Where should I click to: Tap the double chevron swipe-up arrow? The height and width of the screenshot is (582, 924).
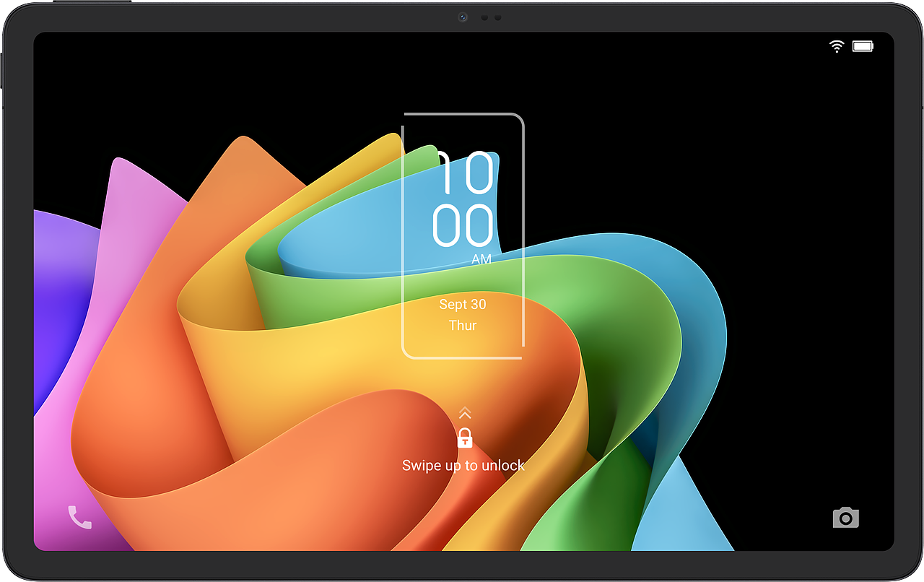coord(465,413)
